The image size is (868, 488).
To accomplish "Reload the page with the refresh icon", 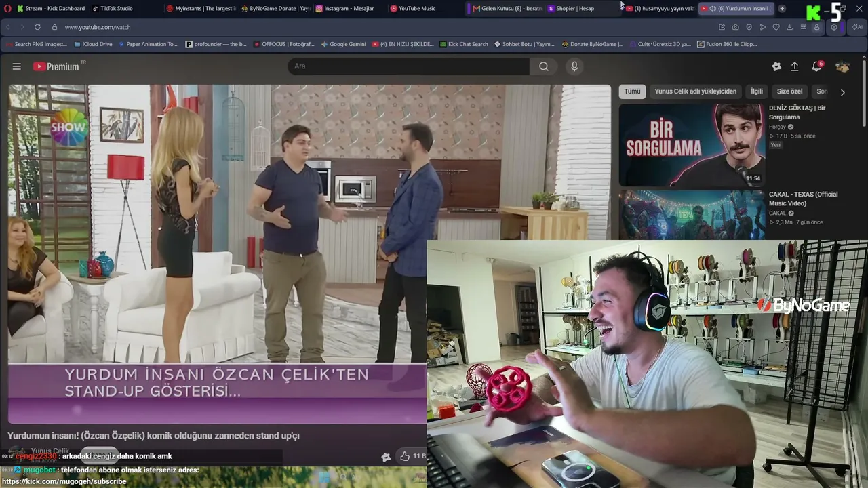I will pos(37,27).
